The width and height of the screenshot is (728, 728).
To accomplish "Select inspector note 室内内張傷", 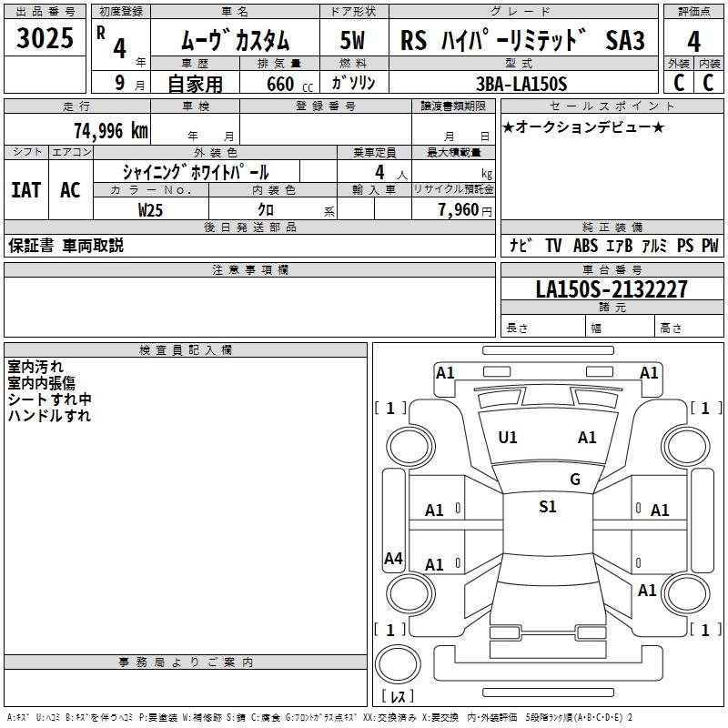I will pos(41,383).
